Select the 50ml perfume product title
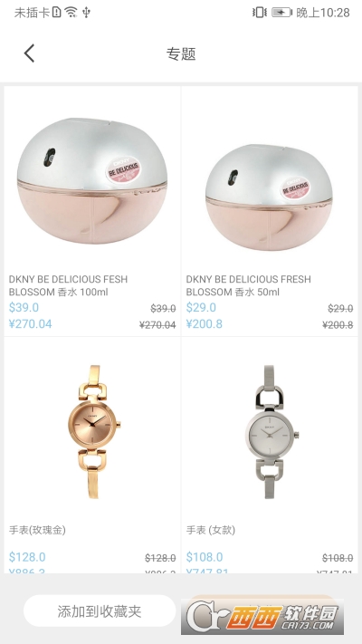This screenshot has width=362, height=644. tap(248, 285)
